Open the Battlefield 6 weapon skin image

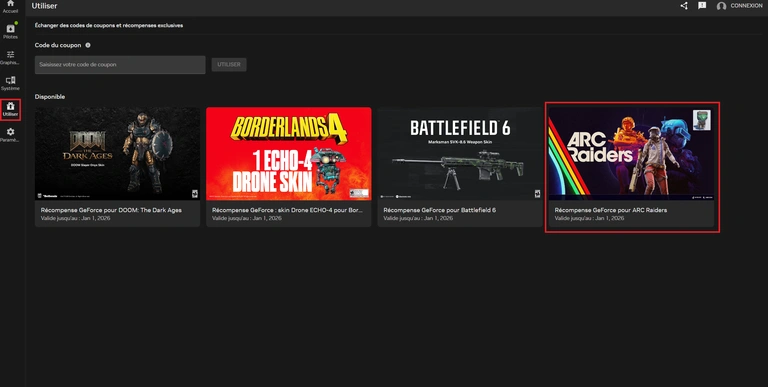point(460,153)
